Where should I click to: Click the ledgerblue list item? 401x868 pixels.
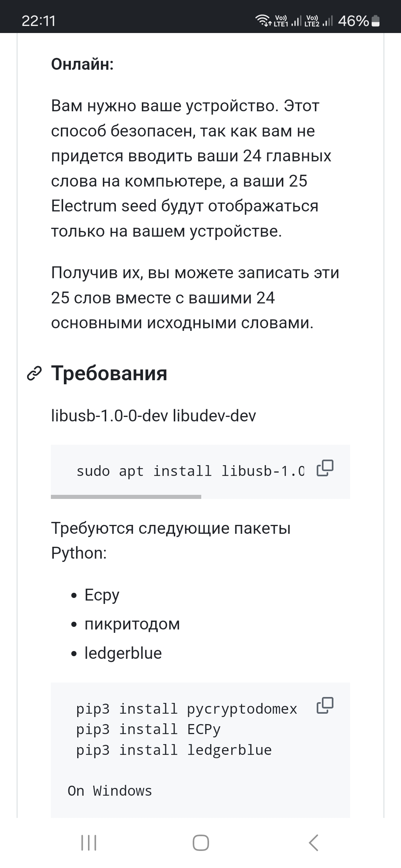[123, 653]
